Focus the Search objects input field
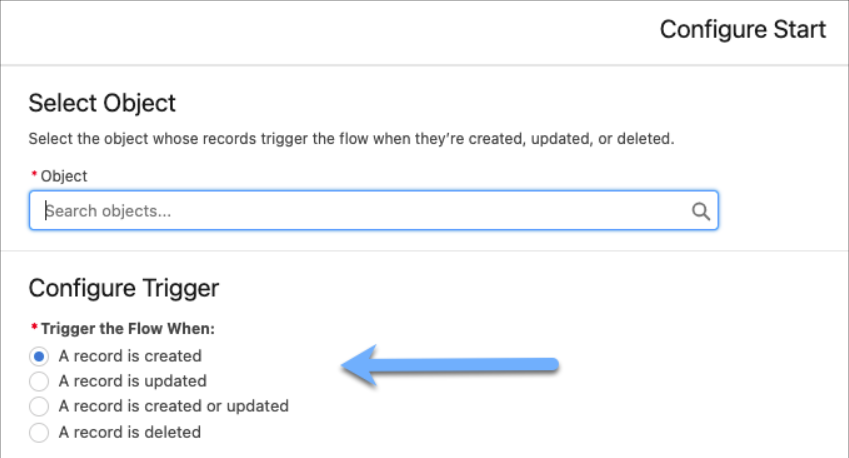The image size is (849, 458). click(360, 211)
